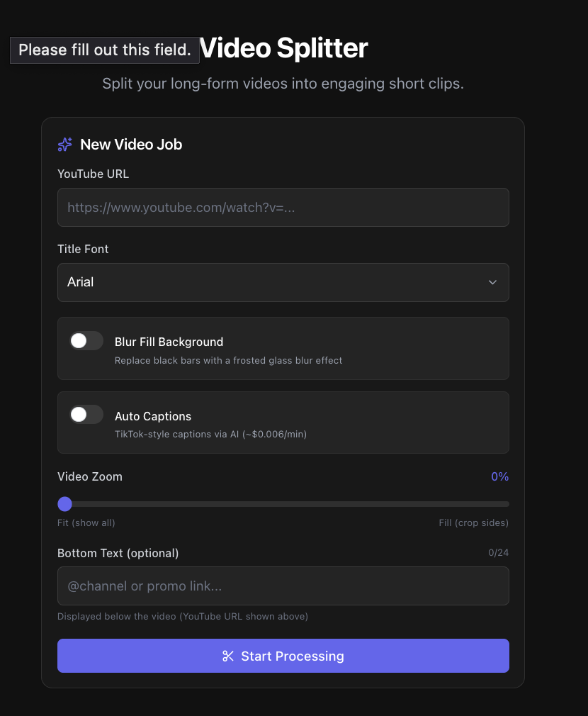Screen dimensions: 588x716
Task: Open the Title Font dropdown showing Arial
Action: pos(283,282)
